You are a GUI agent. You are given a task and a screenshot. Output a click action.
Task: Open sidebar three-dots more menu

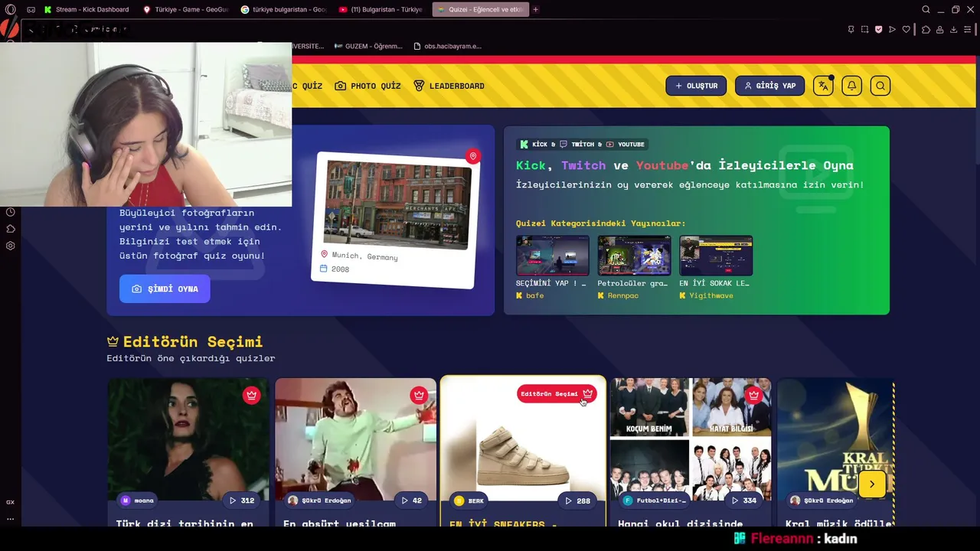[x=11, y=519]
